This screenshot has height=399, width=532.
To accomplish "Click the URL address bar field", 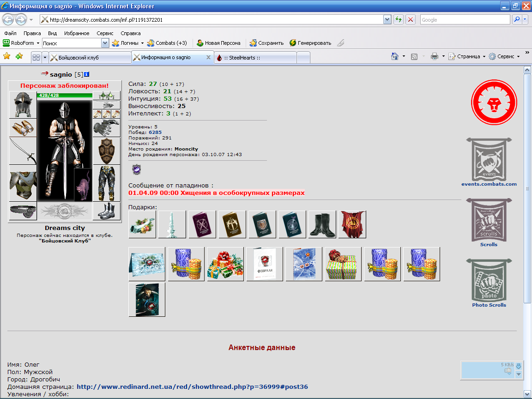I will (212, 20).
